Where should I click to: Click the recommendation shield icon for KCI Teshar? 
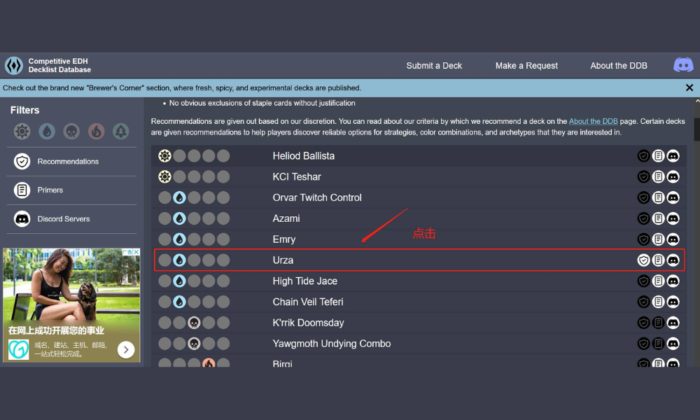(644, 177)
